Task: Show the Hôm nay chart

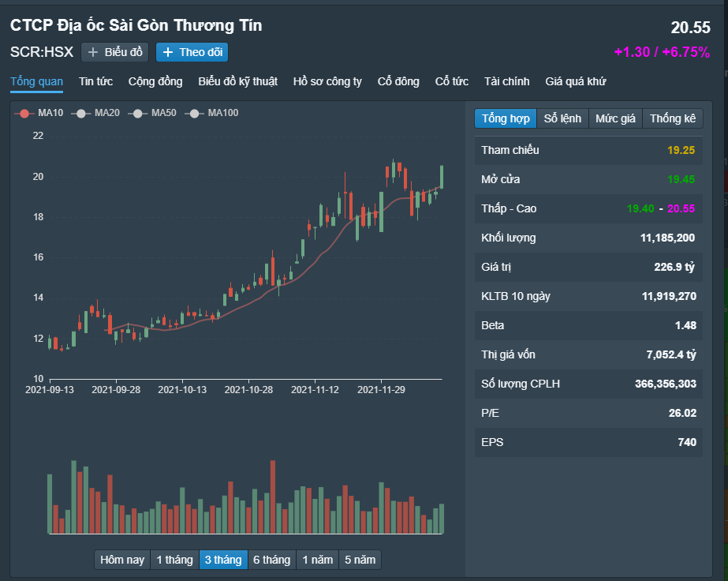Action: point(122,560)
